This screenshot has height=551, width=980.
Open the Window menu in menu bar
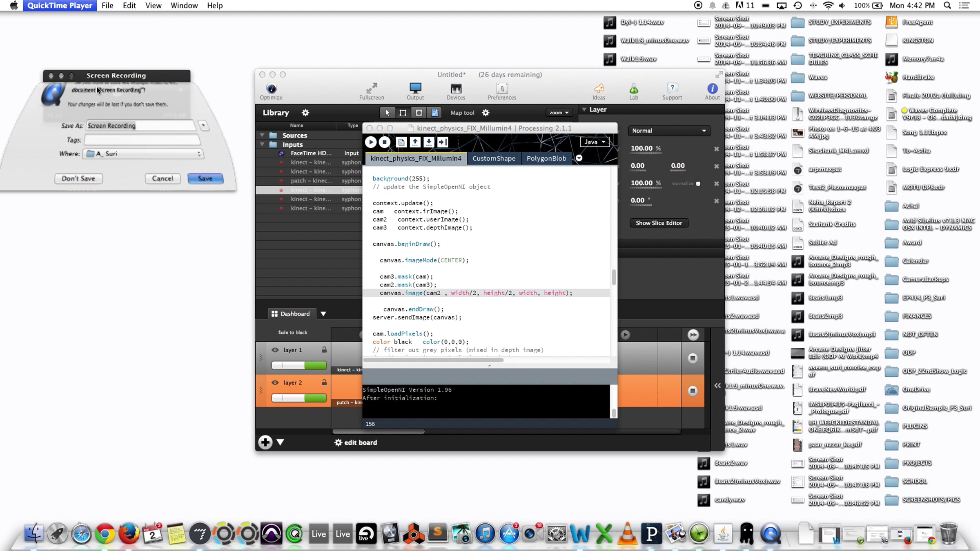tap(184, 5)
